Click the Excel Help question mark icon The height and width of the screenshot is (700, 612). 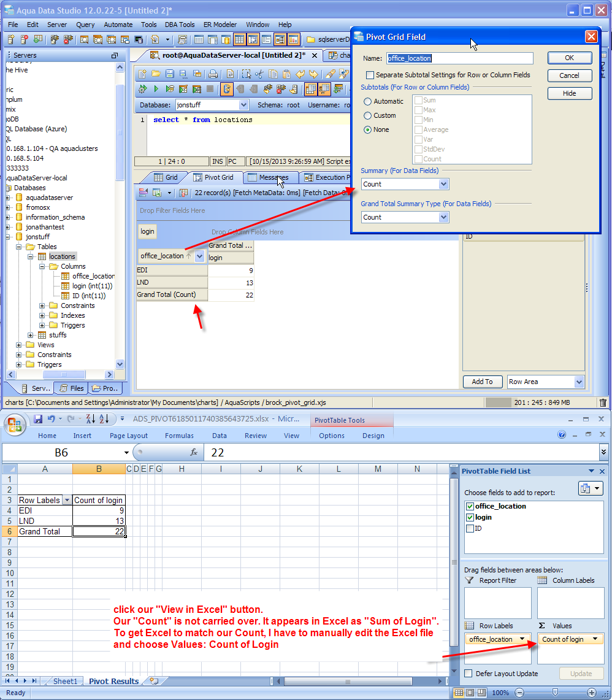click(562, 434)
